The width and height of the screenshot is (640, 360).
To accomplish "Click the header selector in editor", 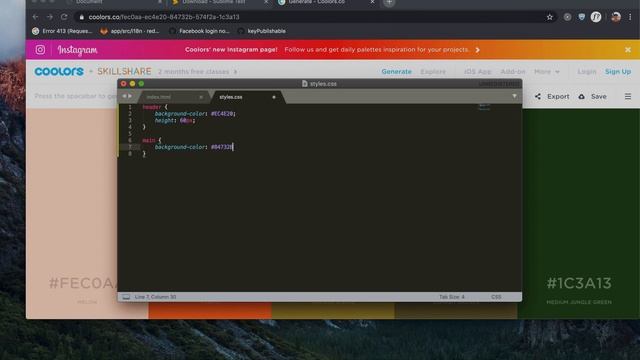I will (151, 107).
